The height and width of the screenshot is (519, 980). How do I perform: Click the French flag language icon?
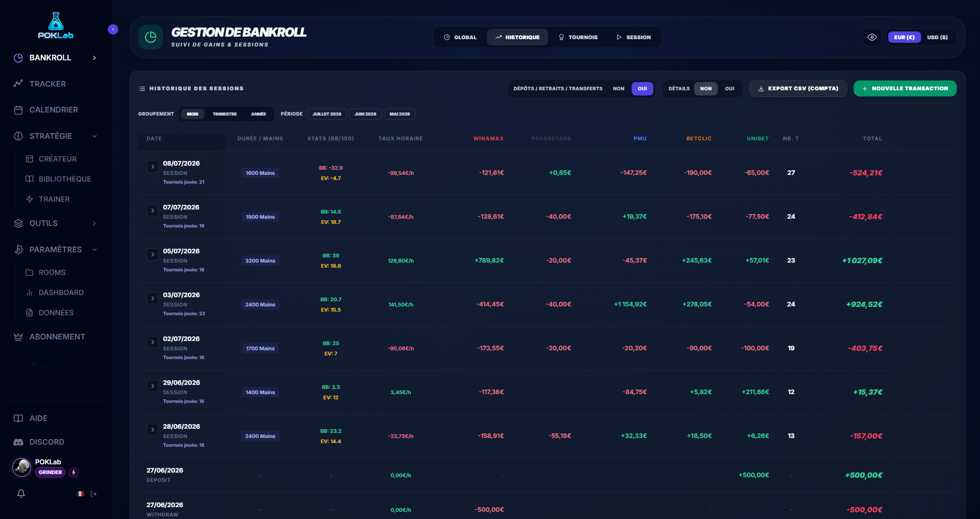click(81, 494)
